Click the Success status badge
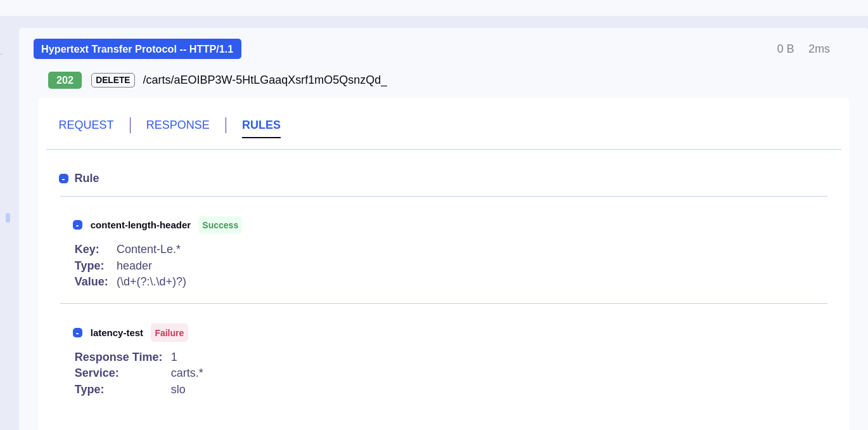 coord(220,225)
